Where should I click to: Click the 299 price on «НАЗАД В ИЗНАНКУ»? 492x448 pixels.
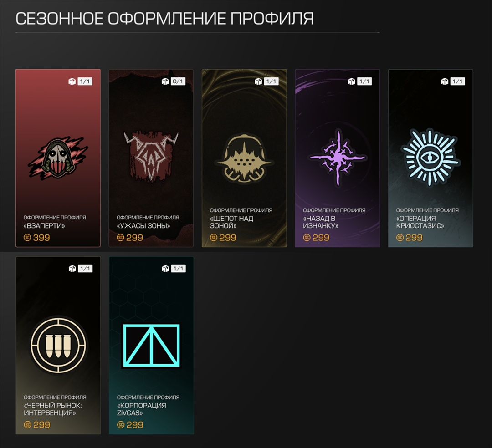(x=321, y=238)
